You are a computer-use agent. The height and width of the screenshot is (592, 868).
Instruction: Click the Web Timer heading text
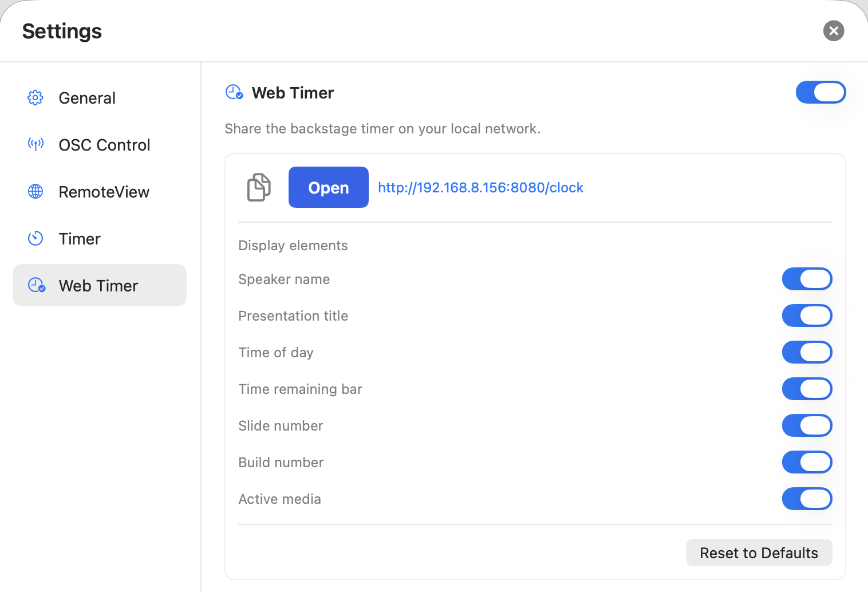click(293, 93)
